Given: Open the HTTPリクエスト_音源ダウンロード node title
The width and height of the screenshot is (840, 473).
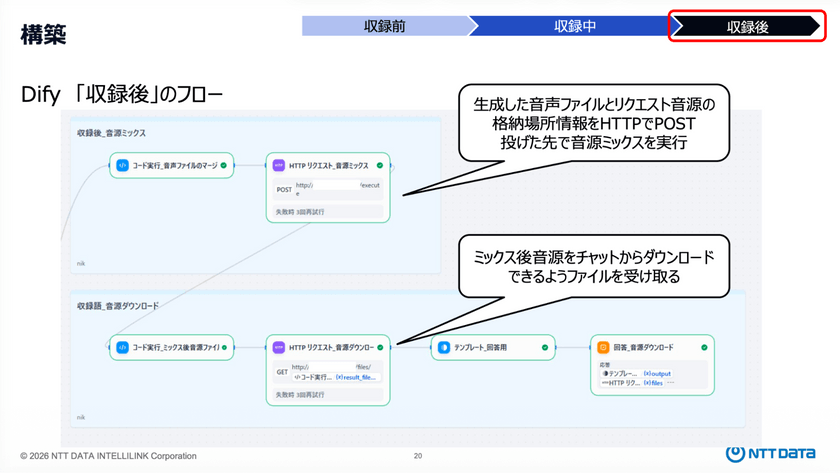Looking at the screenshot, I should [x=332, y=347].
